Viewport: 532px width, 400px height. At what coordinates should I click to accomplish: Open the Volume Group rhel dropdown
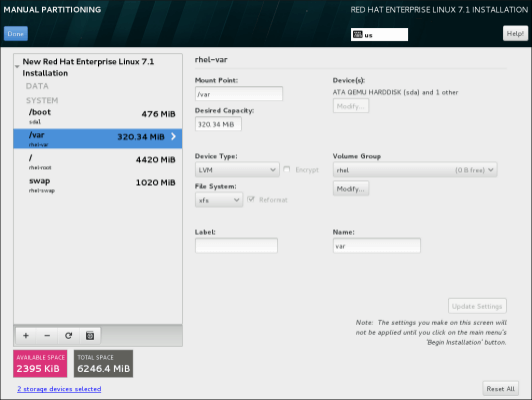415,170
